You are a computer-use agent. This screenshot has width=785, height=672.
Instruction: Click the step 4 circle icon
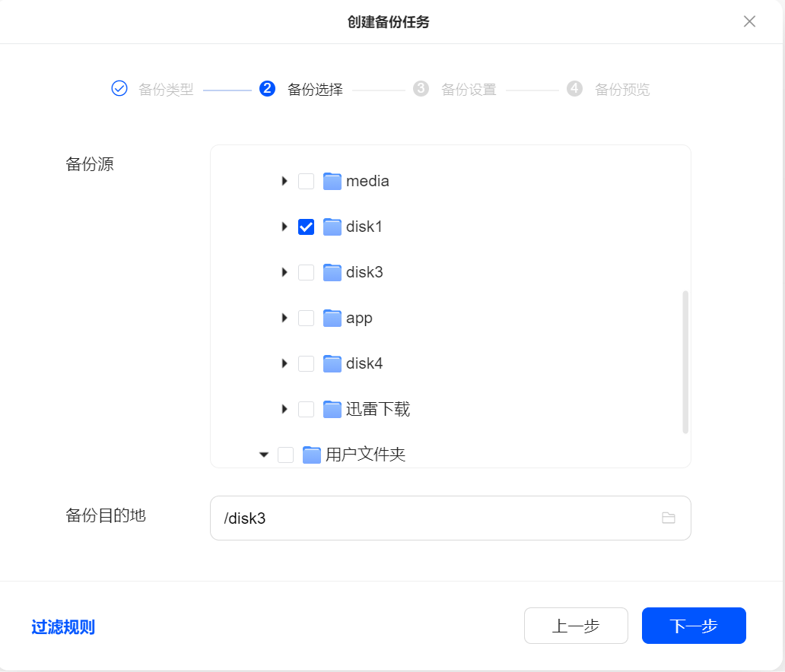click(x=575, y=89)
